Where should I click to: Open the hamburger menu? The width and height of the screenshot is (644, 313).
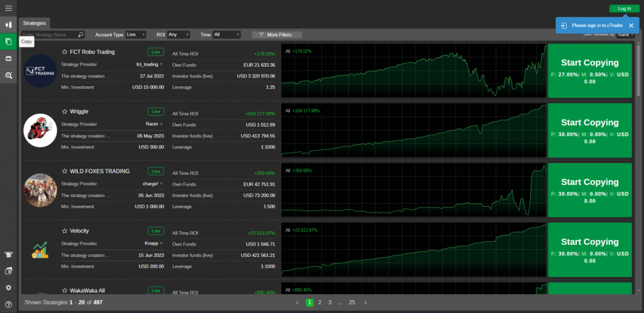click(x=8, y=8)
